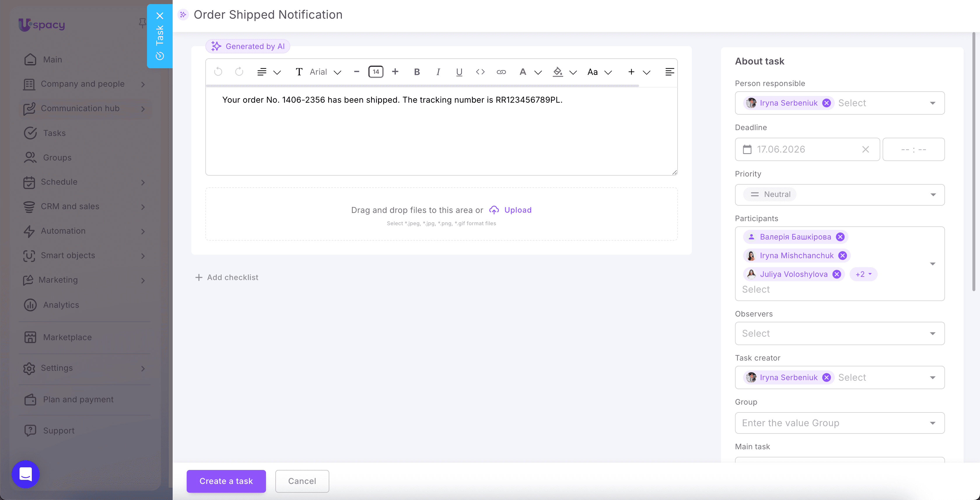Click the Analytics chart icon
Viewport: 980px width, 500px height.
pos(30,305)
